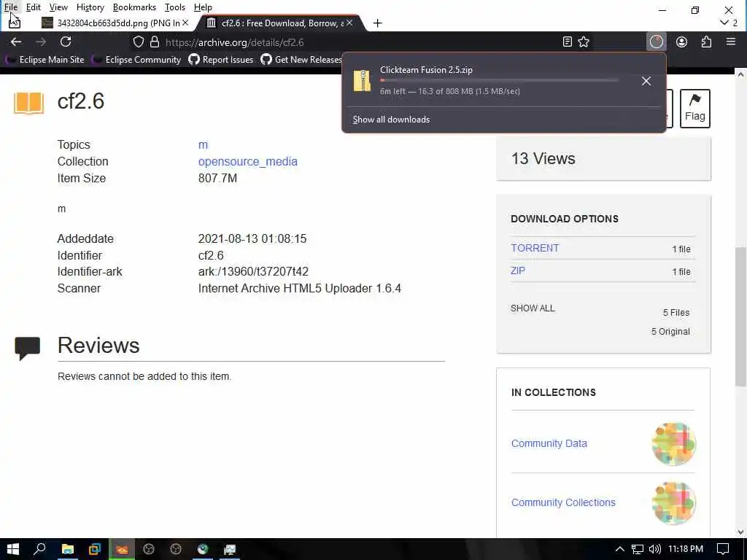Open topic link m
The width and height of the screenshot is (747, 560).
(203, 145)
